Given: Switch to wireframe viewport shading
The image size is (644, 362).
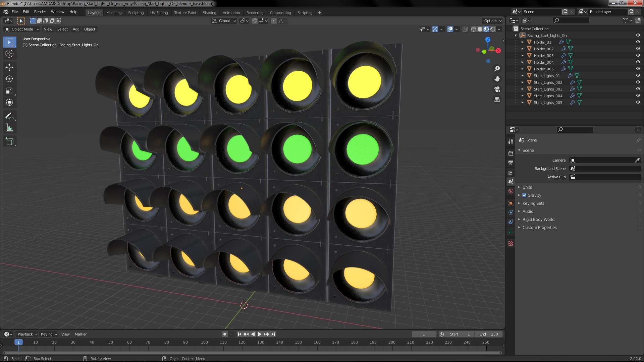Looking at the screenshot, I should click(x=473, y=29).
